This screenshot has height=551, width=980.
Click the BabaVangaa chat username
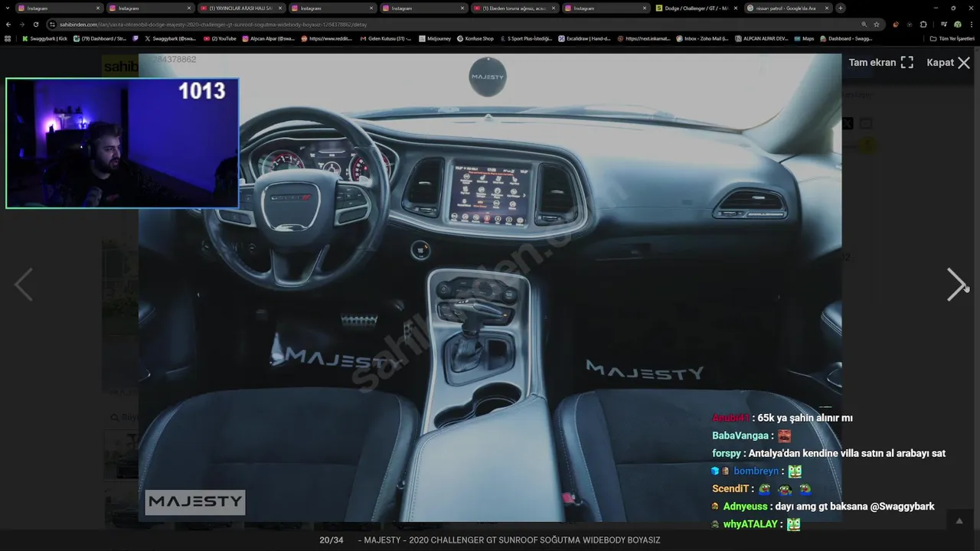coord(740,435)
